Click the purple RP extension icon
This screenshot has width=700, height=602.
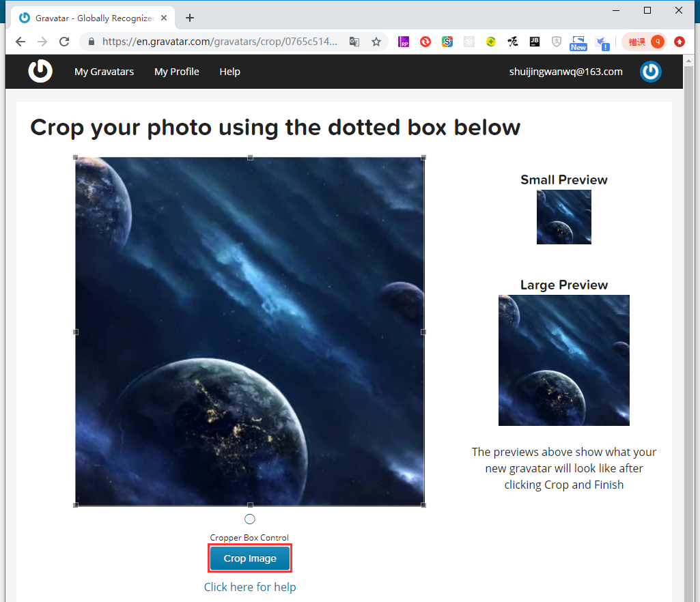pyautogui.click(x=404, y=42)
